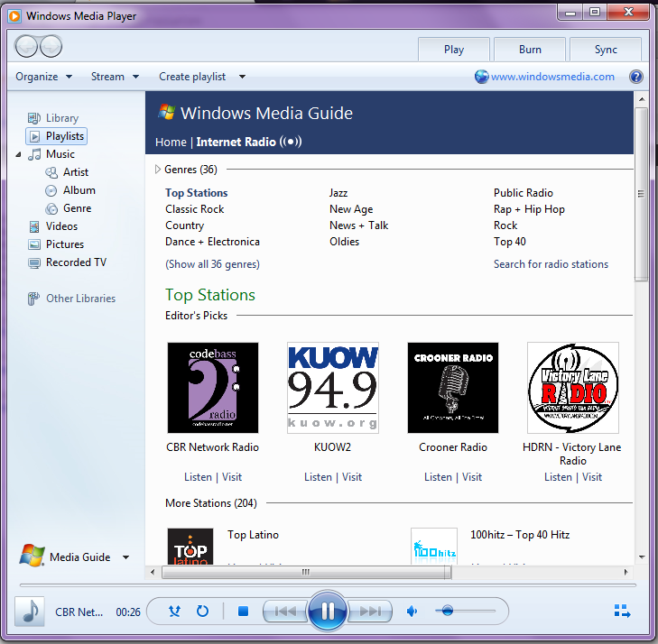Click the vertical scrollbar down arrow

pyautogui.click(x=641, y=557)
